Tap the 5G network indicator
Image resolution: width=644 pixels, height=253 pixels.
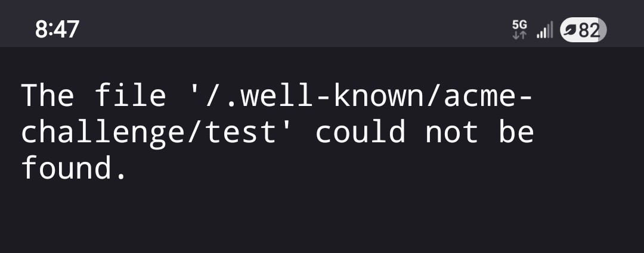(519, 24)
